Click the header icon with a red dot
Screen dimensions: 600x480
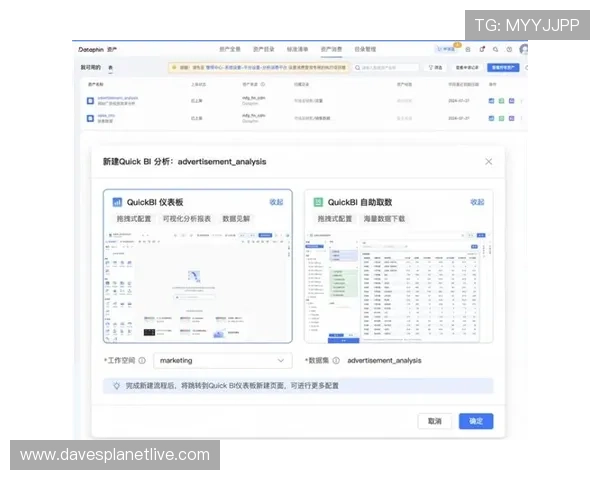[x=482, y=49]
